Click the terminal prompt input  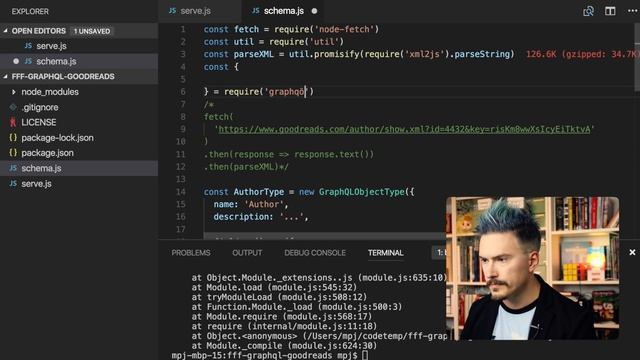[x=365, y=355]
